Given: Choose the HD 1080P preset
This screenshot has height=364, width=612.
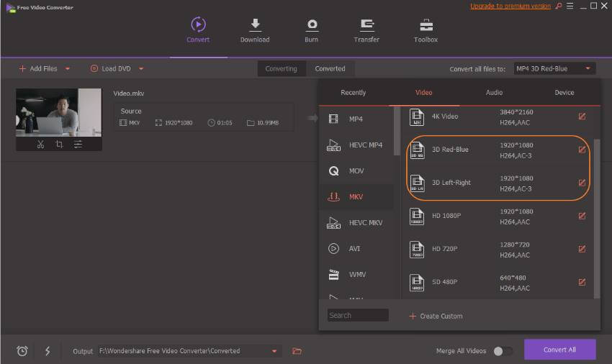Looking at the screenshot, I should (x=498, y=216).
